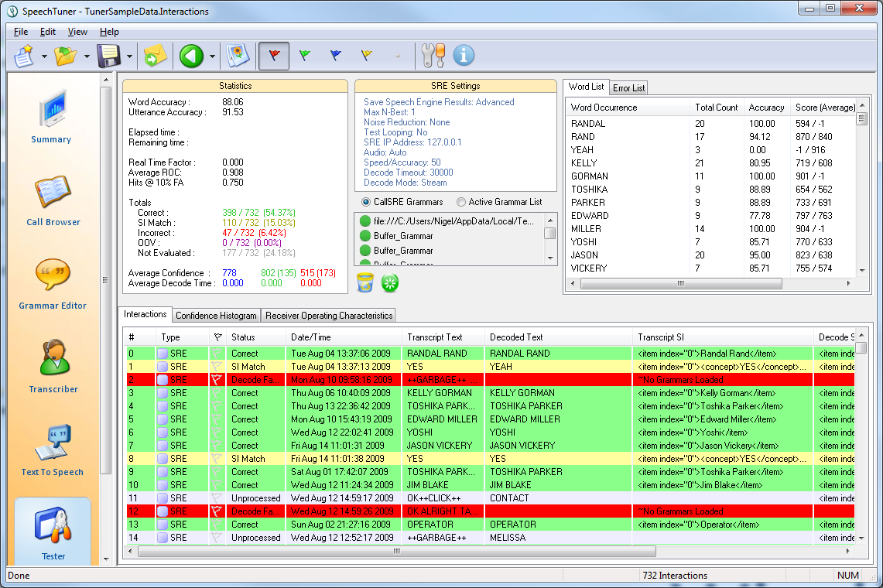
Task: Toggle the flag on interaction row 11
Action: (217, 498)
